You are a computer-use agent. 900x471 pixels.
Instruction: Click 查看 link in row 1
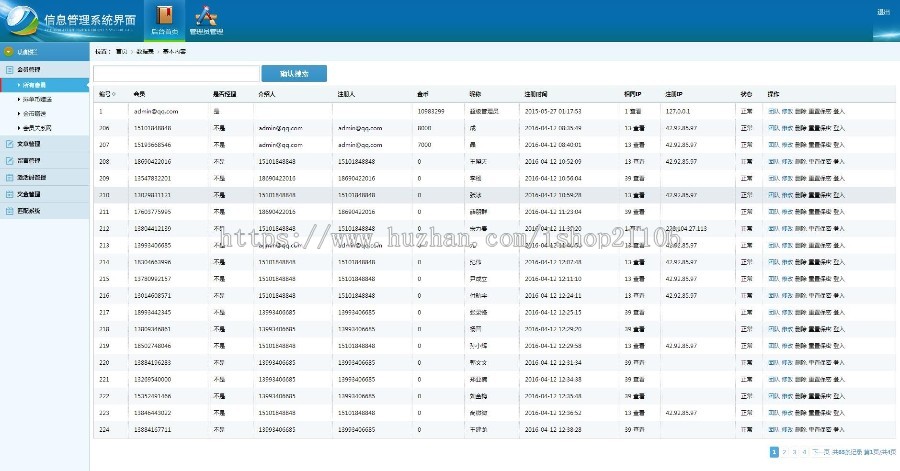(x=635, y=111)
